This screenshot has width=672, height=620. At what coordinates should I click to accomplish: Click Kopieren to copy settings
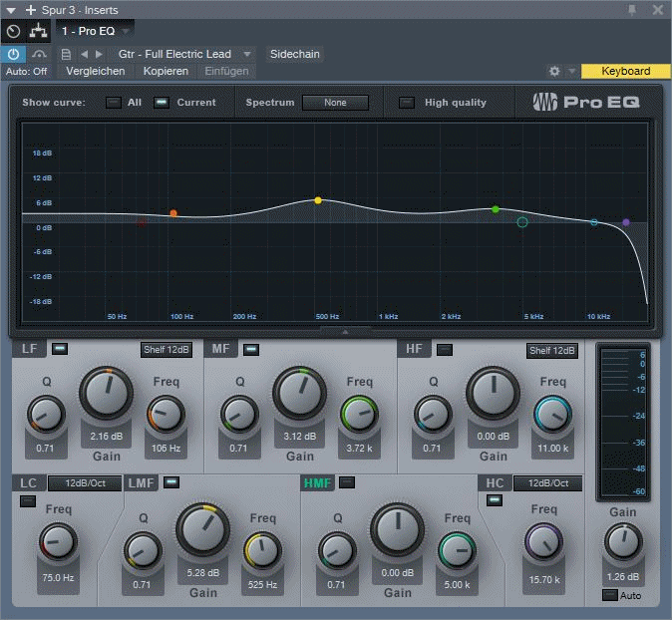point(166,71)
